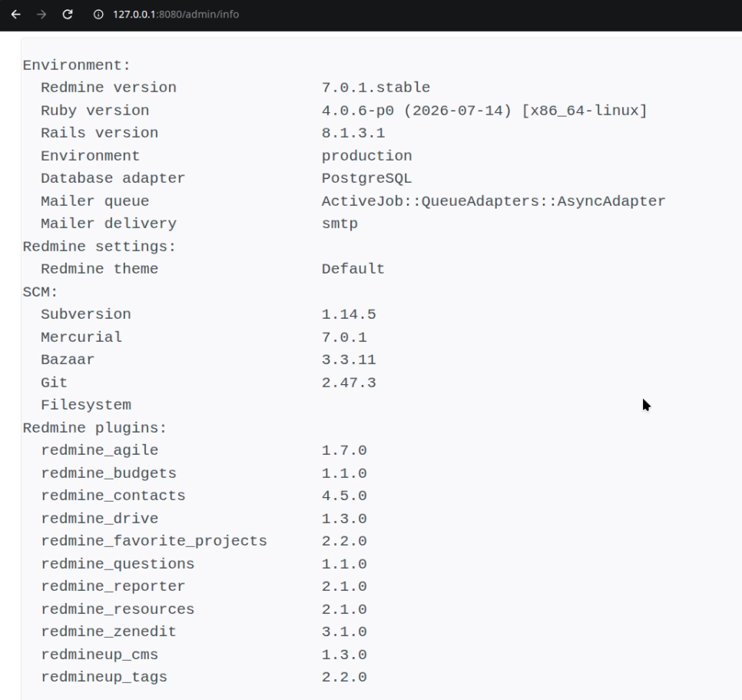The image size is (742, 700).
Task: Select redmine_contacts version '4.5.0'
Action: 344,496
